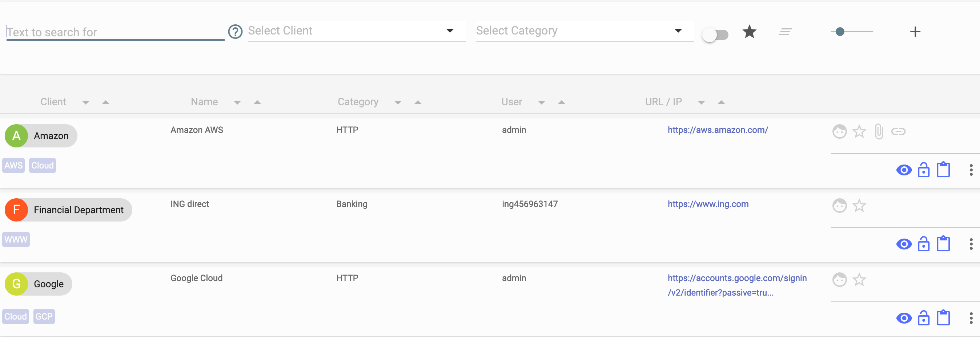Click the search help question mark icon

pyautogui.click(x=235, y=32)
